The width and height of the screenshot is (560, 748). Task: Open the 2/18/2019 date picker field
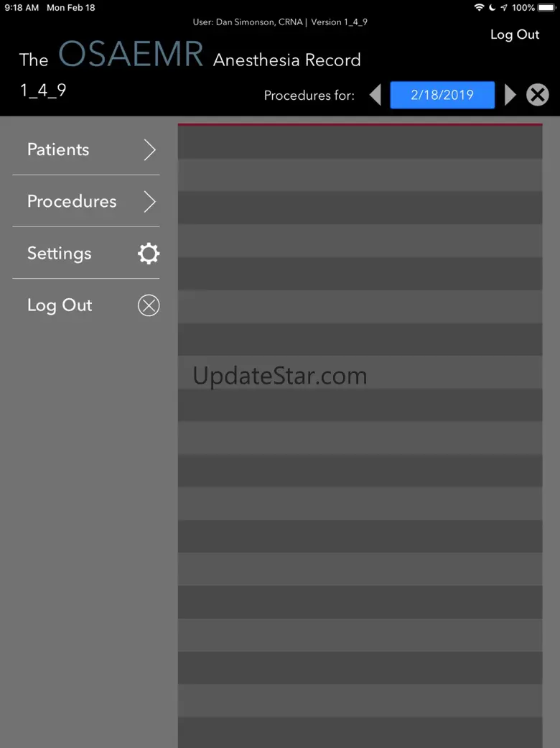pos(442,95)
